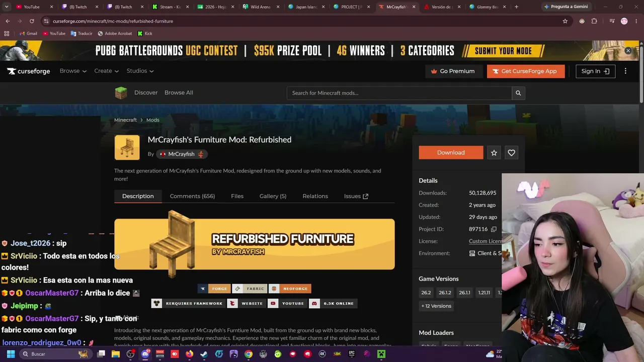
Task: Click the orange Download button
Action: coord(451,152)
